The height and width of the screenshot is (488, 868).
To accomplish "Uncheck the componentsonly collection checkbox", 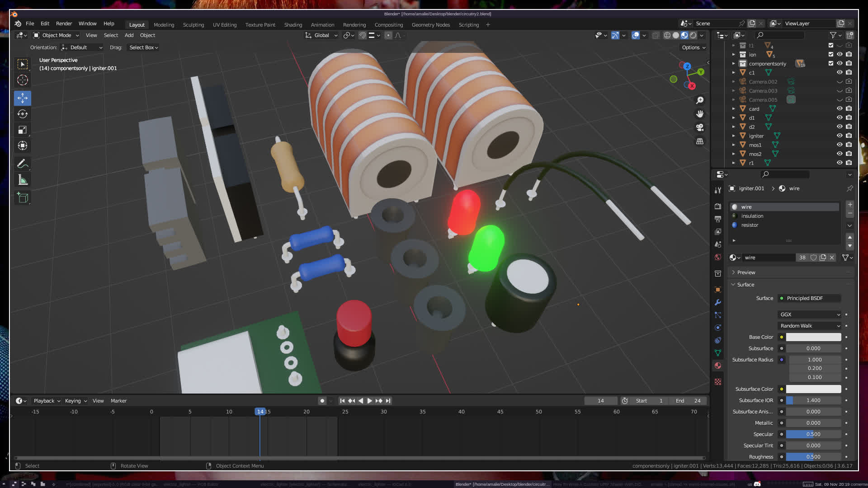I will click(x=831, y=63).
